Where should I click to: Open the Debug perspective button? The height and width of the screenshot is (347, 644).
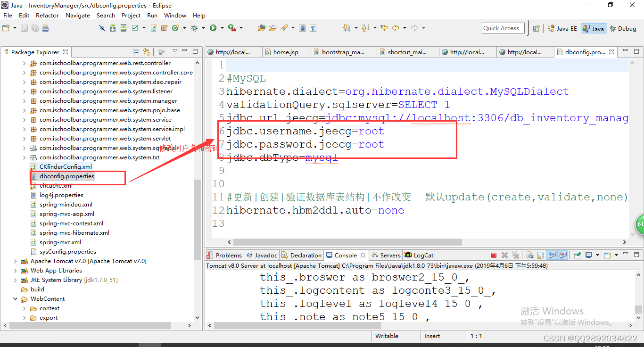tap(622, 28)
